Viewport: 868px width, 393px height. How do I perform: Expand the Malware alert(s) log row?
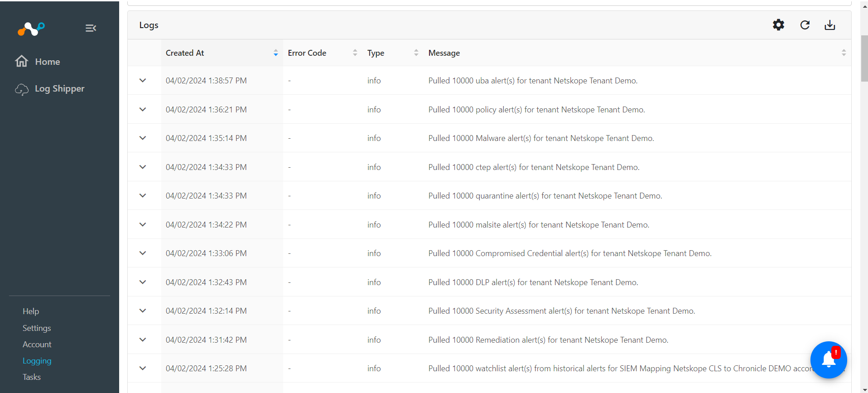point(143,138)
